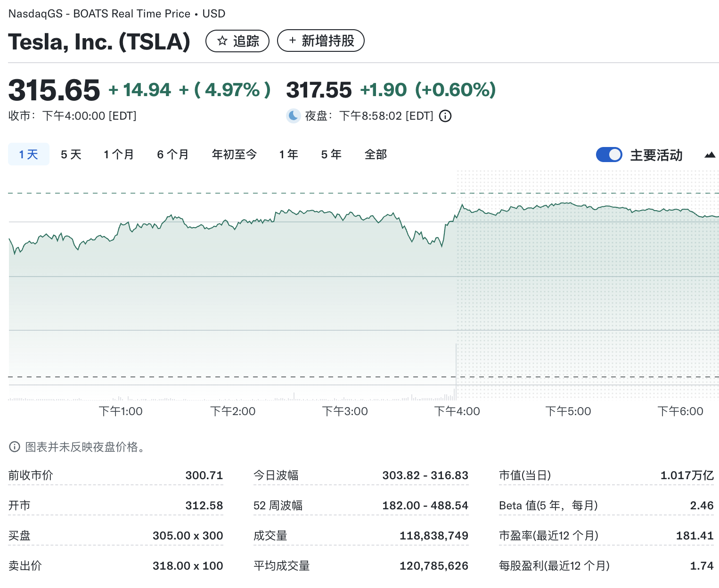Click the info icon beside chart disclaimer
719x588 pixels.
tap(15, 447)
